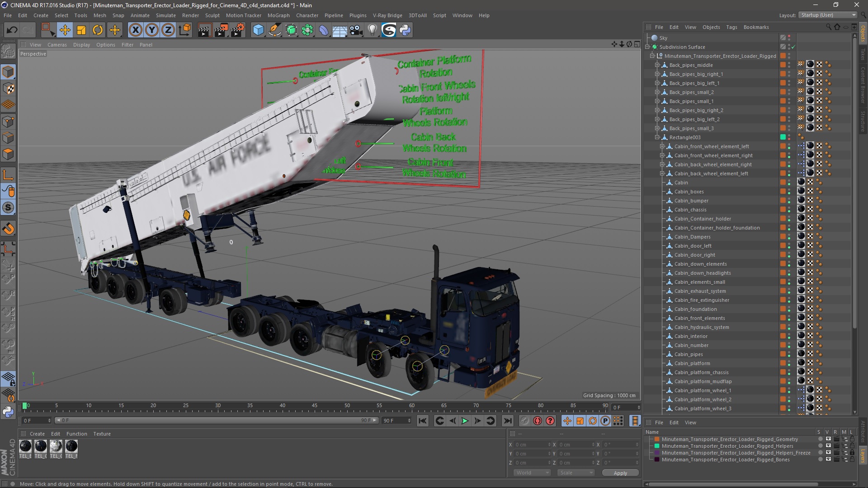Click Render View clapperboard icon
The height and width of the screenshot is (488, 868).
pos(204,30)
